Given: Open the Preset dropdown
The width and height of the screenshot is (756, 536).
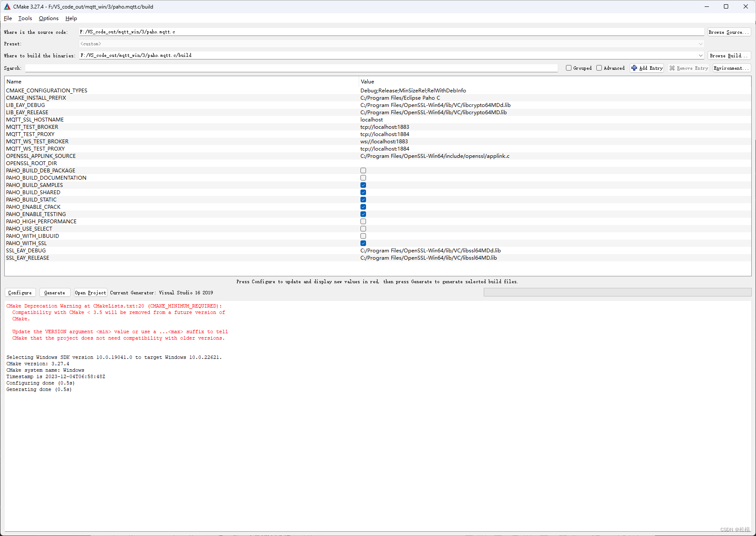Looking at the screenshot, I should pyautogui.click(x=700, y=44).
